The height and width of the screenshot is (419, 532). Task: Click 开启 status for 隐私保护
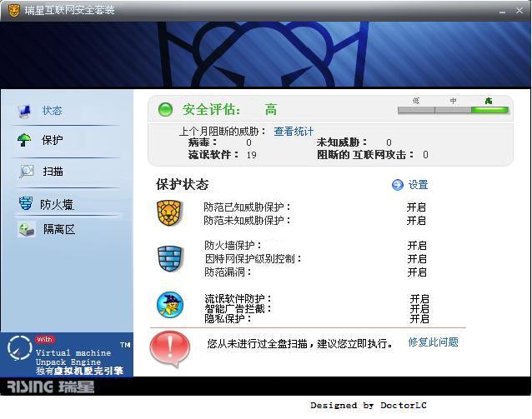pyautogui.click(x=419, y=319)
